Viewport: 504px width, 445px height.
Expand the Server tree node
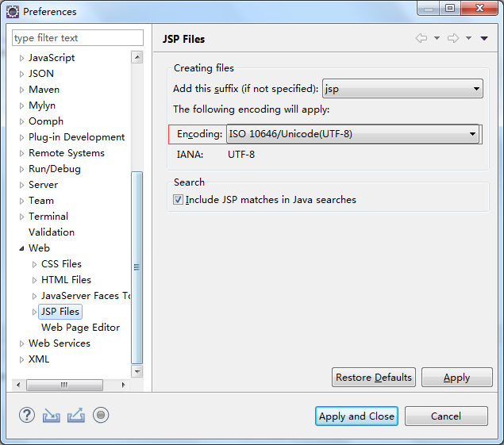pos(21,185)
